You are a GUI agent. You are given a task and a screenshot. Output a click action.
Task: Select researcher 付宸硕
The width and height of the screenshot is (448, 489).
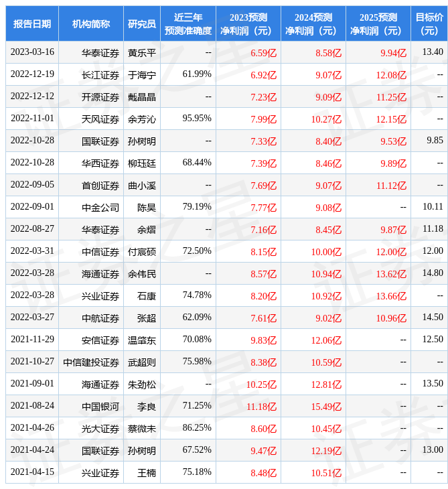[142, 252]
